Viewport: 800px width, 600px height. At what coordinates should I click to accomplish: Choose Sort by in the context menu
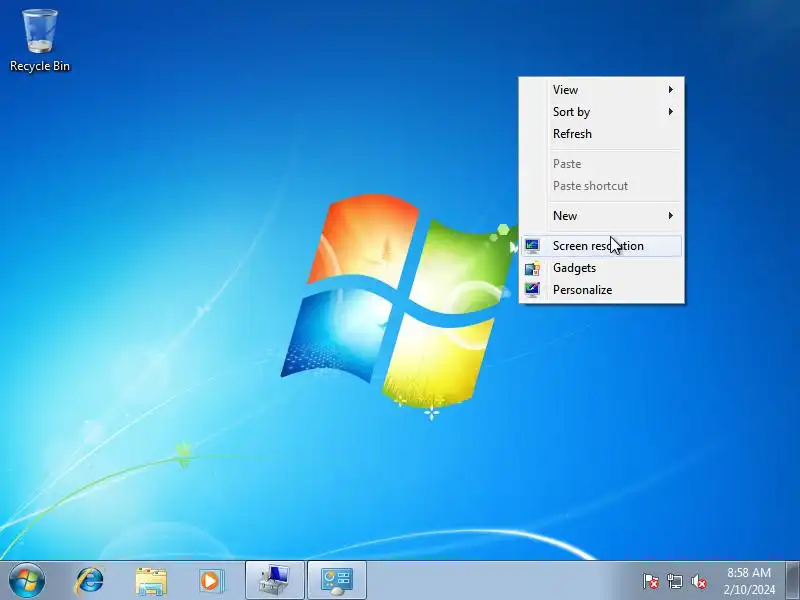coord(602,112)
